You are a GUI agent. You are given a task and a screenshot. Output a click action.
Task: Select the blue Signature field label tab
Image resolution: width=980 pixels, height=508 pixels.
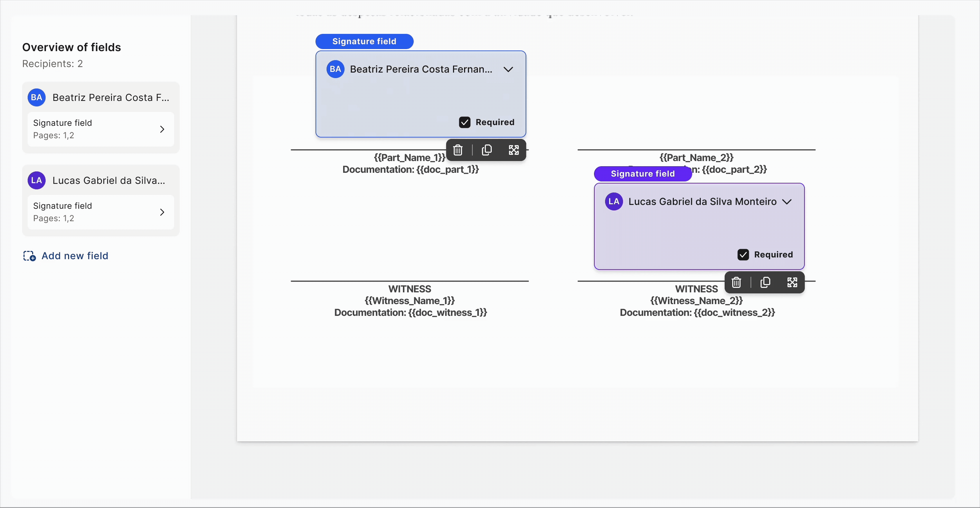coord(364,41)
